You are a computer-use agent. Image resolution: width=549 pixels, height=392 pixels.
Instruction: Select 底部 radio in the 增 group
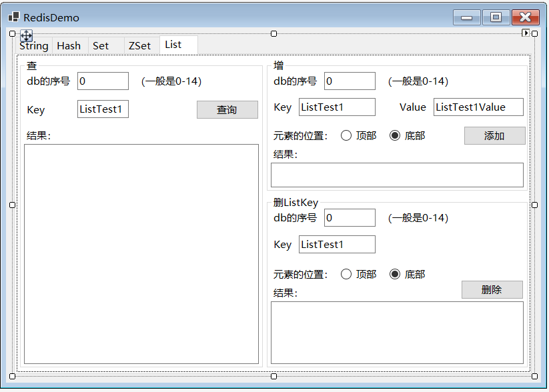407,135
